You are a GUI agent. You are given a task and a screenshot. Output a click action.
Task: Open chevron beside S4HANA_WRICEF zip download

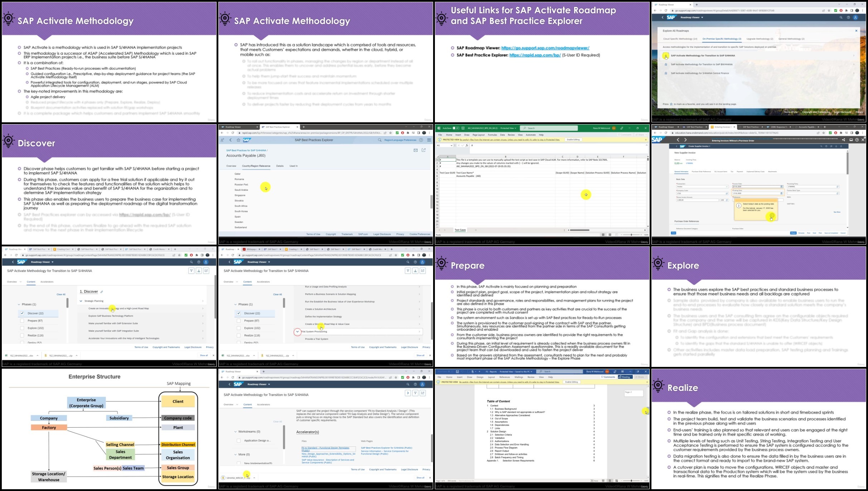coord(254,478)
